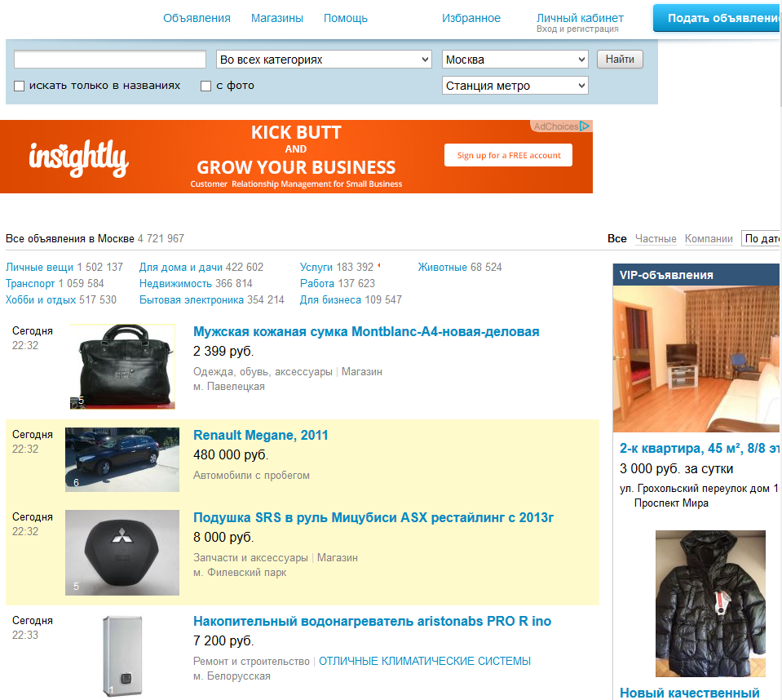Open the 'По дате' sort dropdown
Image resolution: width=782 pixels, height=700 pixels.
[x=761, y=238]
